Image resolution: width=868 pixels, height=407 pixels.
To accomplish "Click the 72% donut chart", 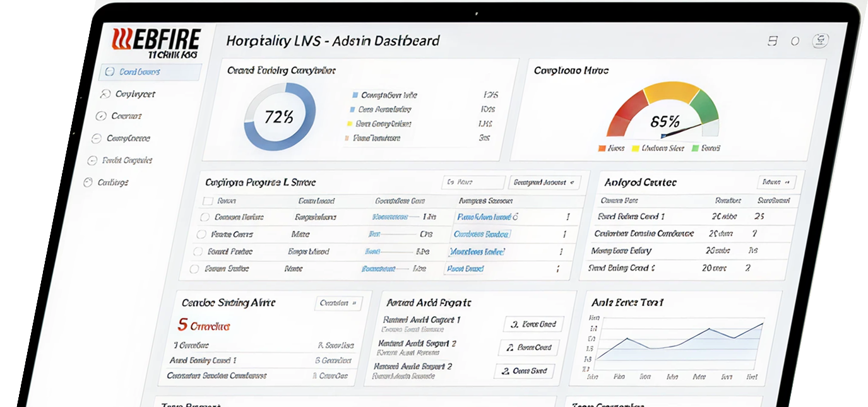I will (279, 117).
